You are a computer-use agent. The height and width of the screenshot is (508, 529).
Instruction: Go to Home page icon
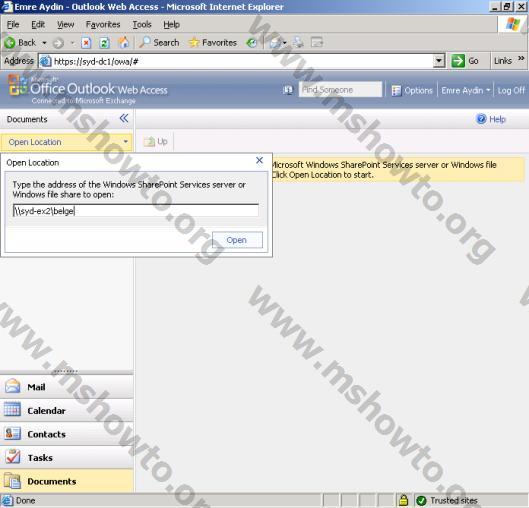point(123,43)
